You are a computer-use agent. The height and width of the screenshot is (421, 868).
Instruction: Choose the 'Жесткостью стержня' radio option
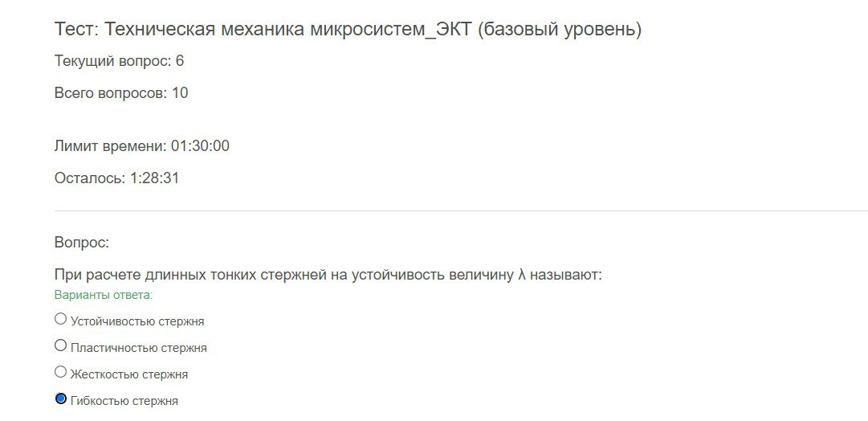(x=61, y=372)
